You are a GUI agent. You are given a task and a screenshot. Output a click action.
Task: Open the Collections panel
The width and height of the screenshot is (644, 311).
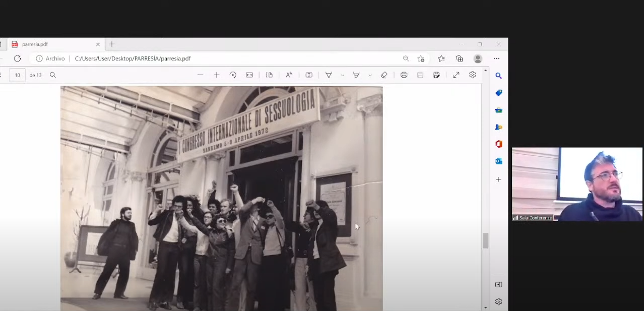(x=459, y=58)
